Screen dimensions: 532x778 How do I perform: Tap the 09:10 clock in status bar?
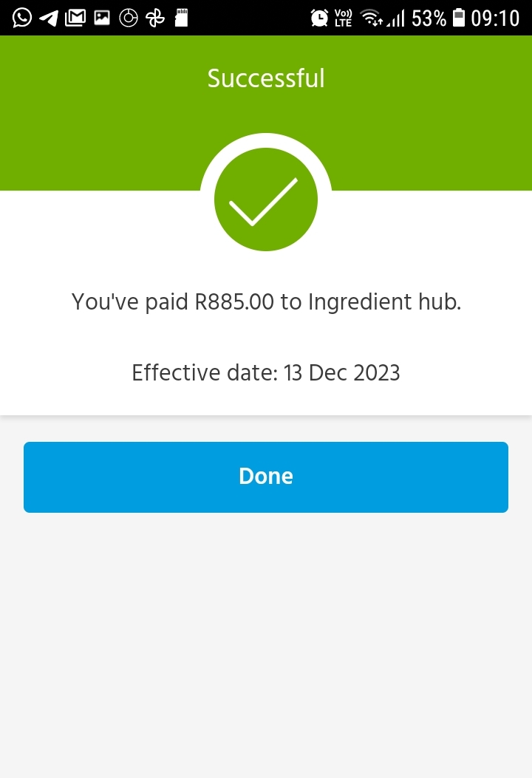tap(495, 18)
